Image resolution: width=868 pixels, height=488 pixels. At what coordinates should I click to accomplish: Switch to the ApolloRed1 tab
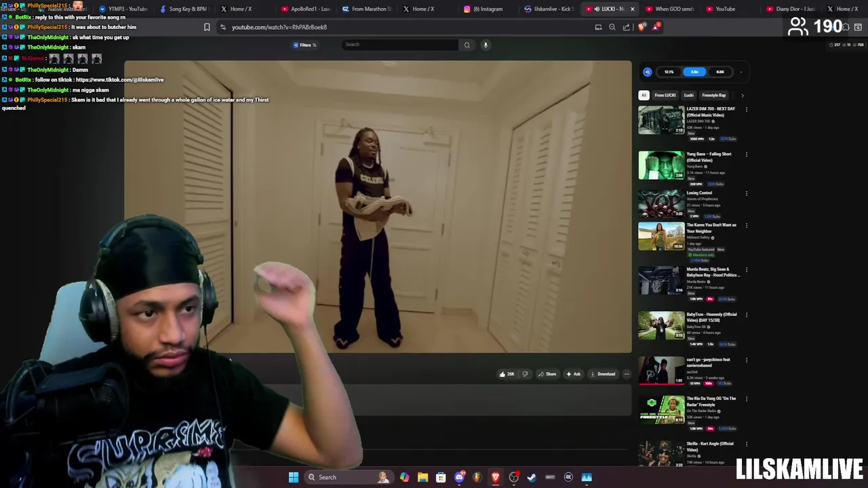click(306, 9)
